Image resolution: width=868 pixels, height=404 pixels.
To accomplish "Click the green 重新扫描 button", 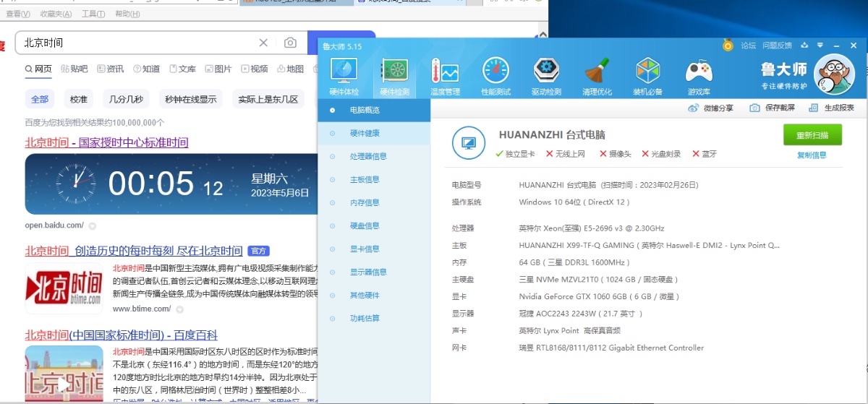I will click(812, 135).
